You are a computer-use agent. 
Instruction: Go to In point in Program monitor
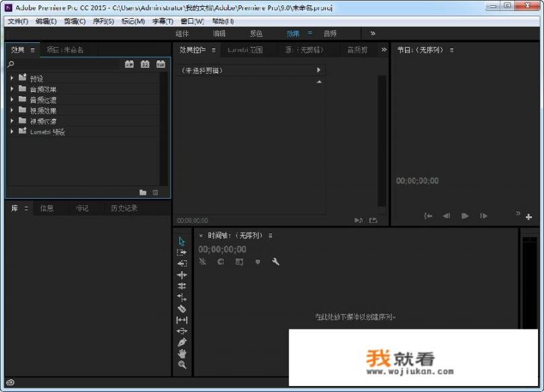pos(428,216)
